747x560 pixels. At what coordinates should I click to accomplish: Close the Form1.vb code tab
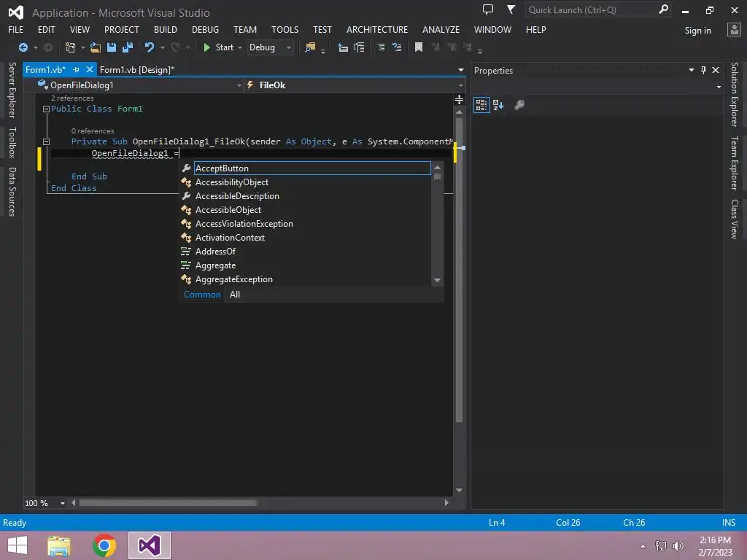click(89, 69)
